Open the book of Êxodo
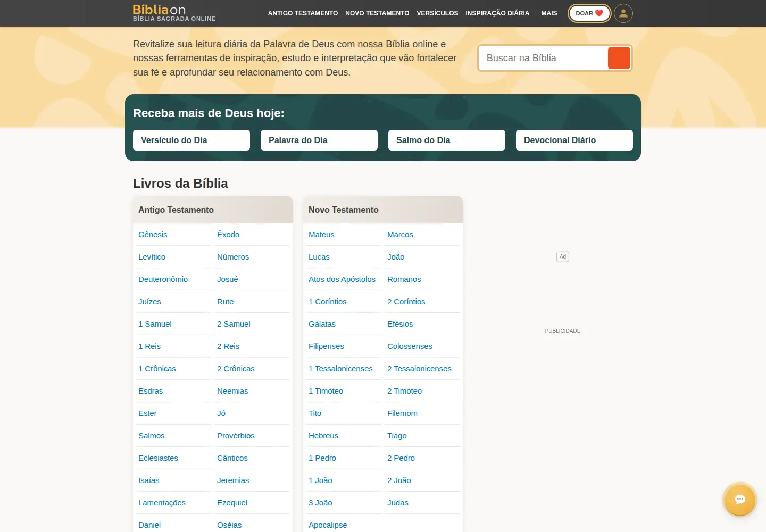The image size is (766, 532). 228,235
